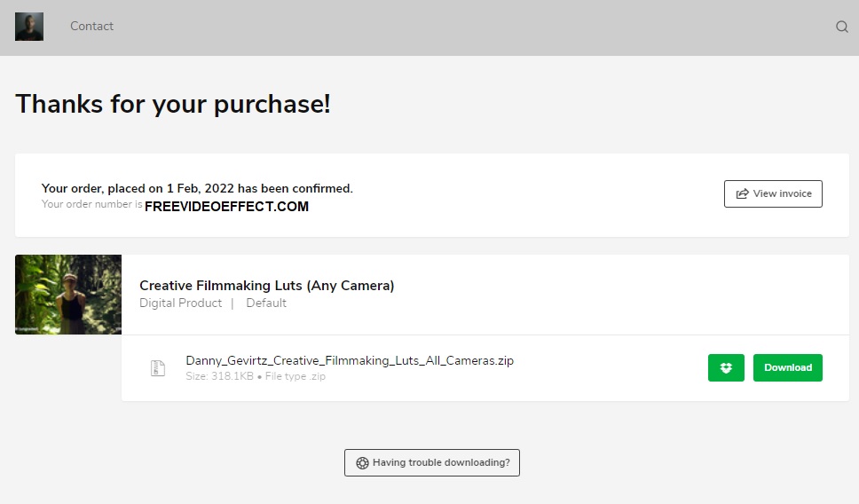
Task: Click the Size: 318.1KB file info text
Action: (x=220, y=376)
